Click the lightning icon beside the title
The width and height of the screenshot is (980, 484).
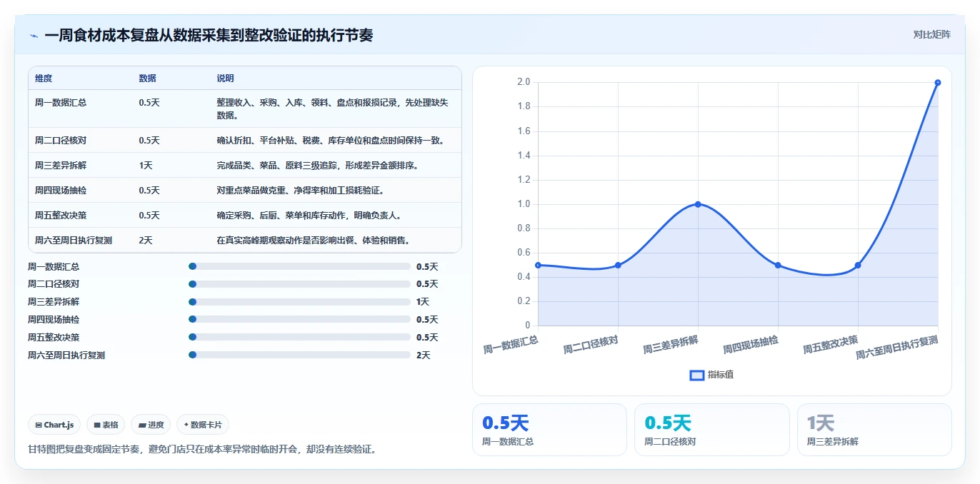pos(34,35)
